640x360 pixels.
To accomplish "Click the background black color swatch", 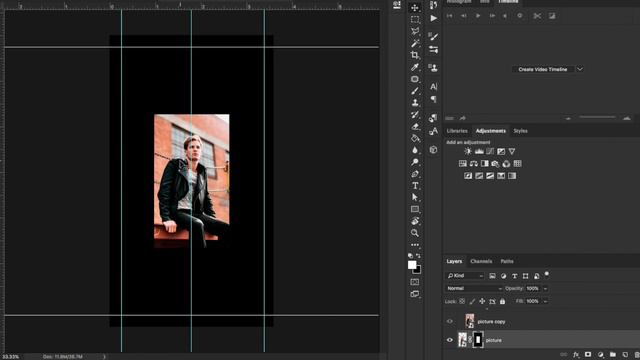I will (x=418, y=271).
